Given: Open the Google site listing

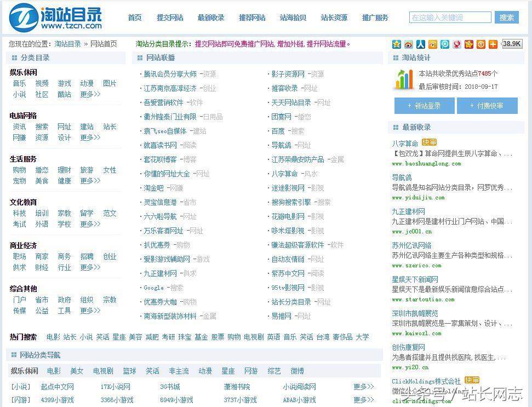Looking at the screenshot, I should 153,288.
